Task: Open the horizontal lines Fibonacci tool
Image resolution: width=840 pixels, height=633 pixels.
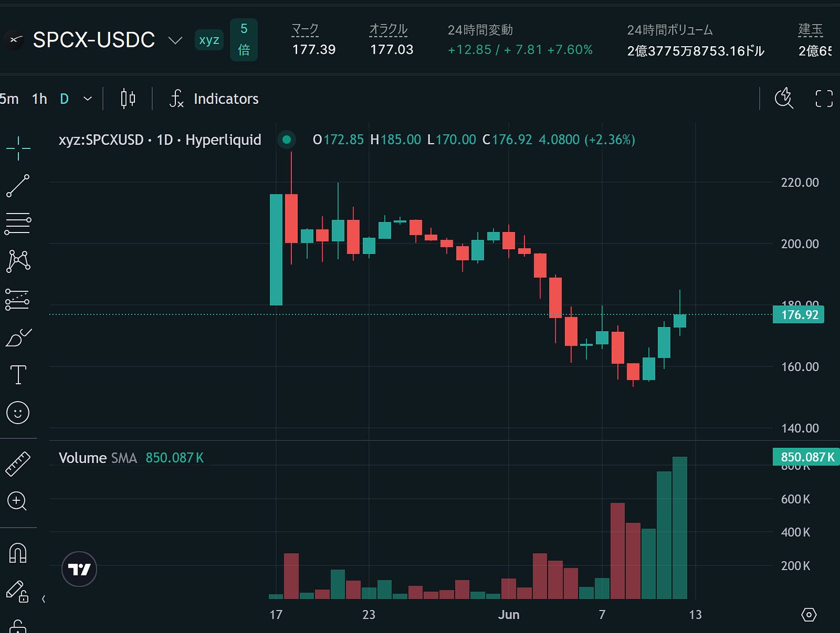Action: 18,223
